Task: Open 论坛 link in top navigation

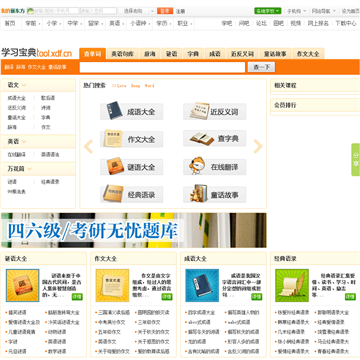Action: (x=261, y=23)
